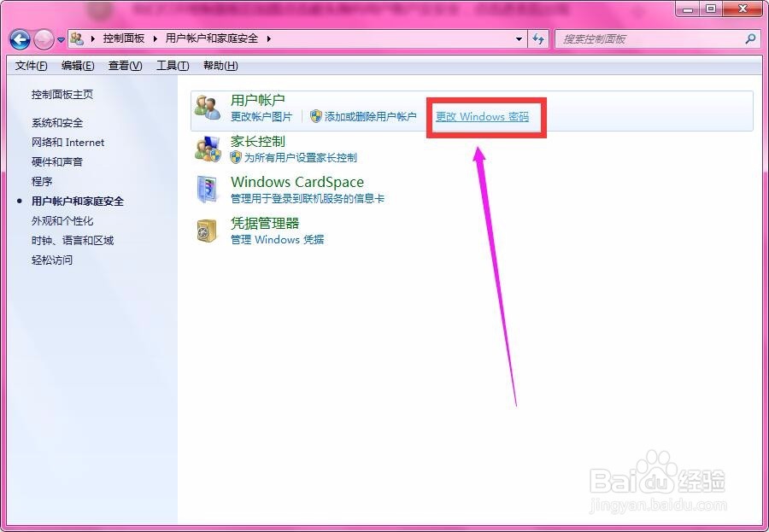
Task: Click shield icon beside 添加或删除用户帐户
Action: [316, 116]
